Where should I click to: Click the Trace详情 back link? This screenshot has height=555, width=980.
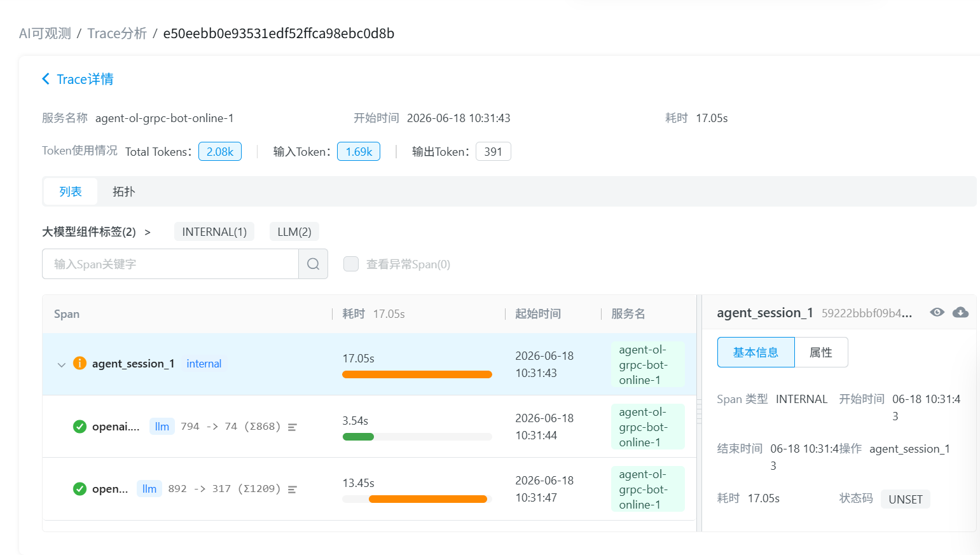pos(85,79)
